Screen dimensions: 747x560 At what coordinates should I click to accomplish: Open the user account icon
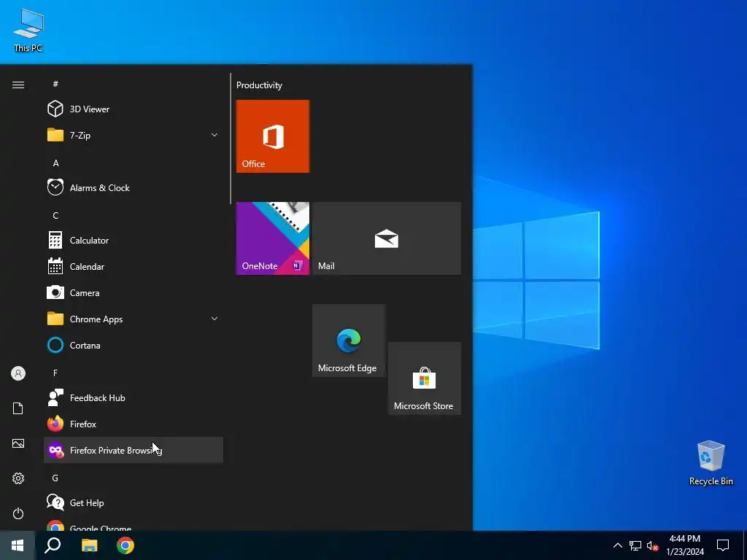[x=18, y=373]
